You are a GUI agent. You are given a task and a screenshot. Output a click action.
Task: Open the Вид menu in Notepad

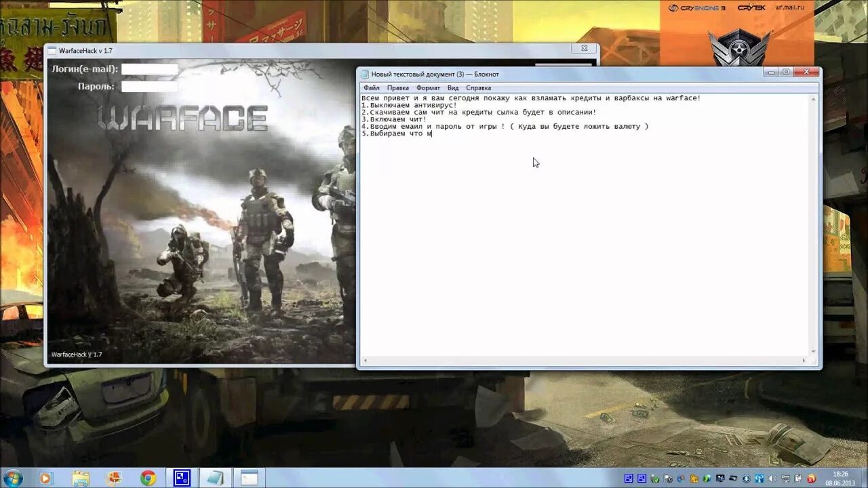tap(453, 87)
